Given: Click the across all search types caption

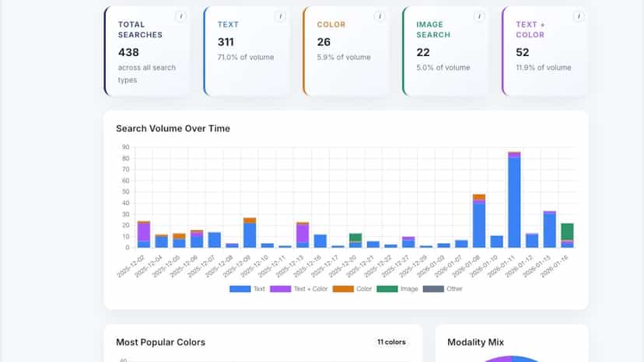Looking at the screenshot, I should (x=147, y=74).
